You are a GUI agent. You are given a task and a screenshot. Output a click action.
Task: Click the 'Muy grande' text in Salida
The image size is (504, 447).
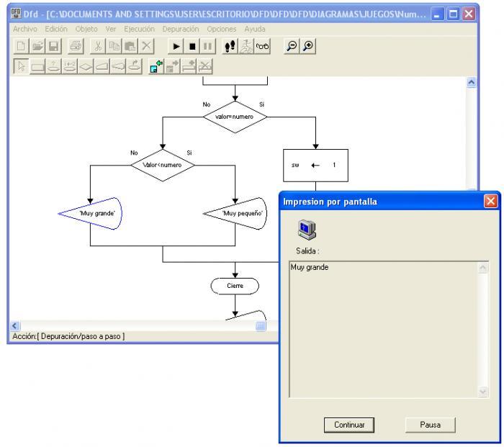310,267
